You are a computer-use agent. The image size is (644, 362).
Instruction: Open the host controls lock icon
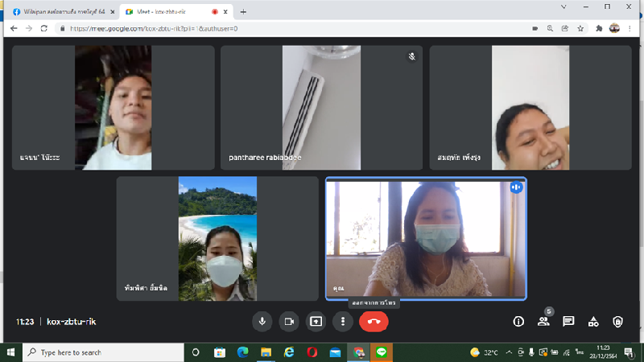pyautogui.click(x=617, y=322)
